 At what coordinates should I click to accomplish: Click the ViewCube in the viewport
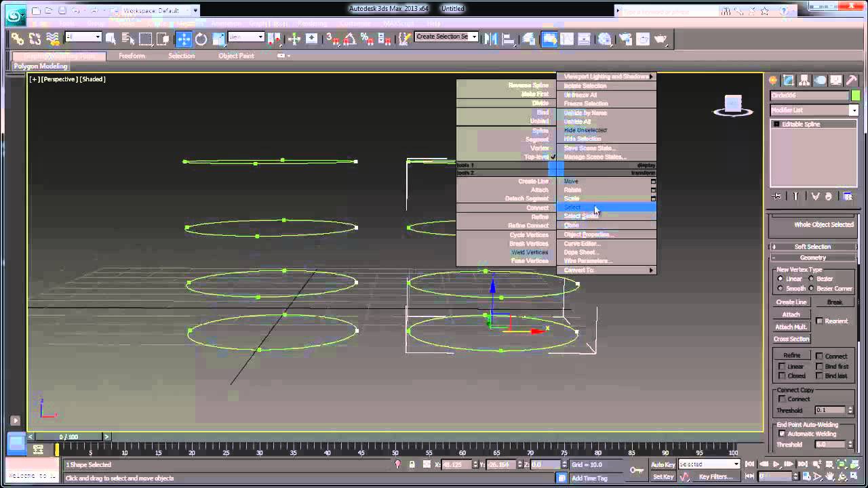point(733,105)
